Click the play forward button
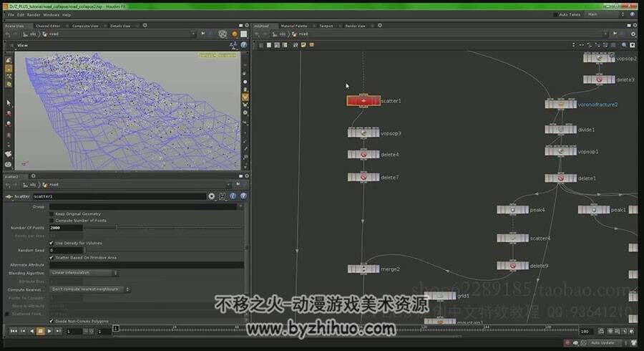The height and width of the screenshot is (351, 644). (49, 330)
